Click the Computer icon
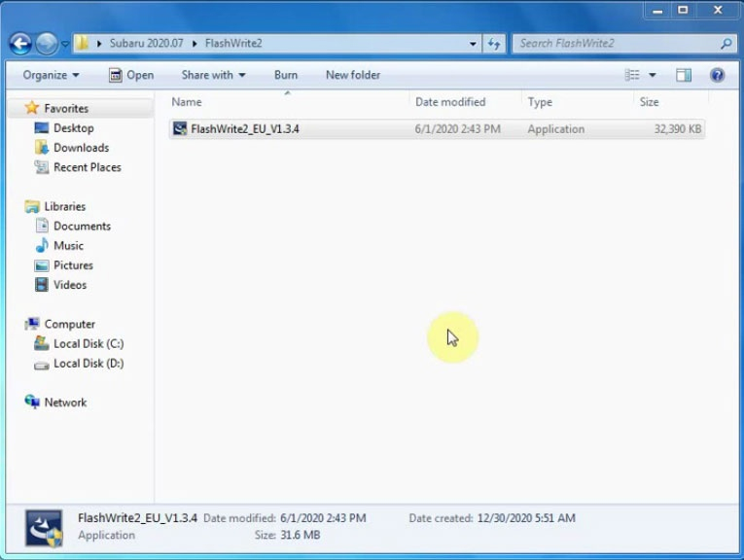This screenshot has width=744, height=560. 32,324
